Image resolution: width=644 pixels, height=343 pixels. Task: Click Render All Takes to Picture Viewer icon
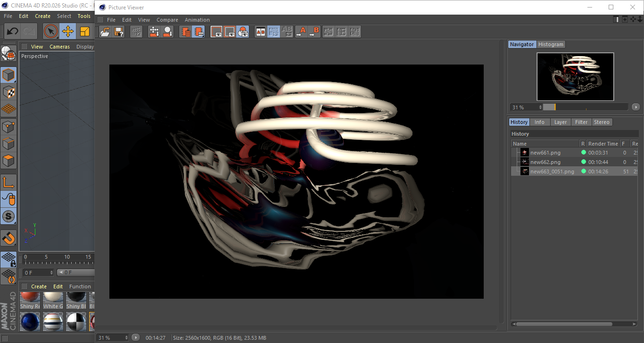[154, 32]
